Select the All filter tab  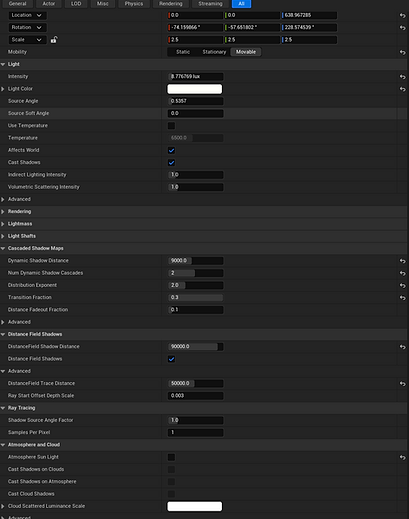coord(241,4)
